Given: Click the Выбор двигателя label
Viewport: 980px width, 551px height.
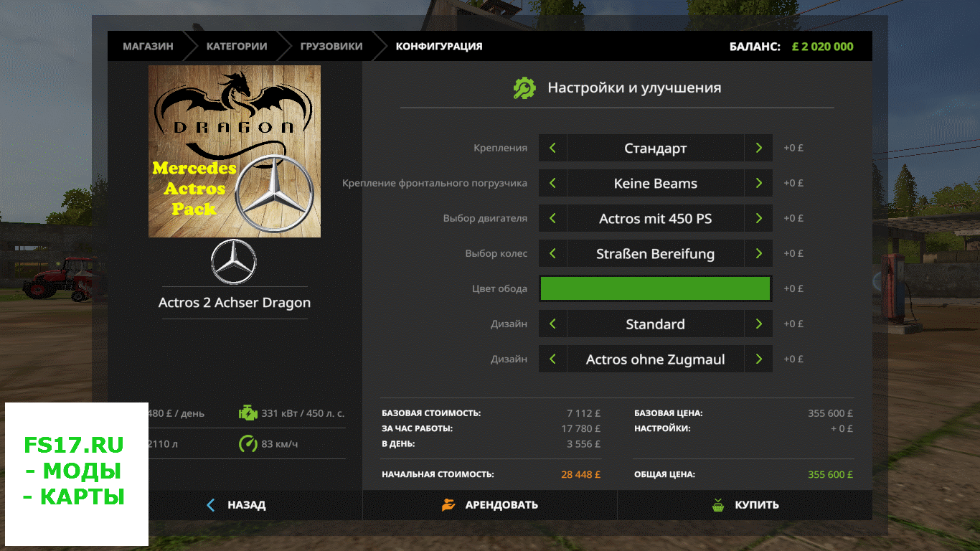Looking at the screenshot, I should pos(485,218).
